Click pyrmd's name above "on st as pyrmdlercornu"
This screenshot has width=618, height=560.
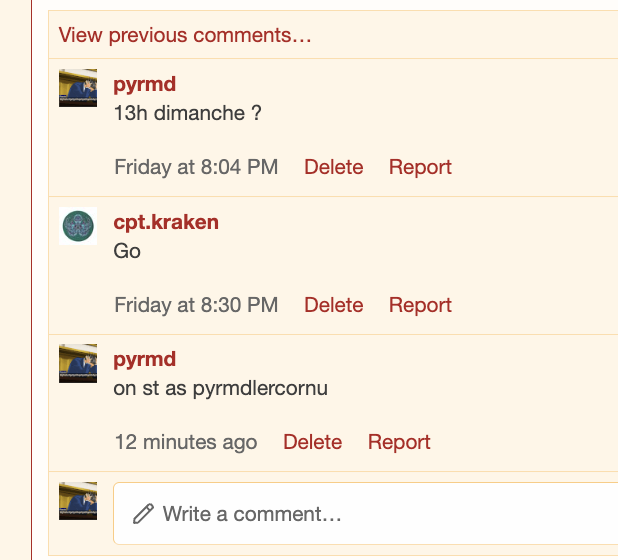click(145, 359)
